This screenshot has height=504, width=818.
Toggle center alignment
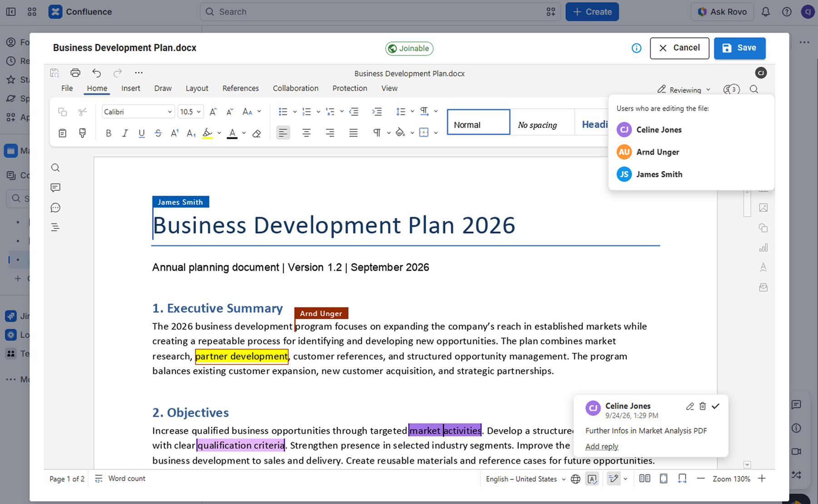[x=307, y=133]
